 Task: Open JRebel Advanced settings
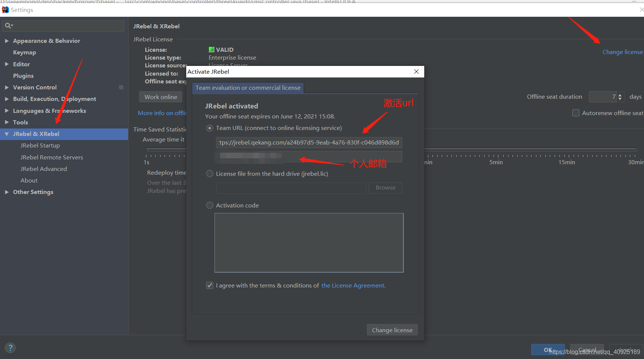[x=44, y=169]
